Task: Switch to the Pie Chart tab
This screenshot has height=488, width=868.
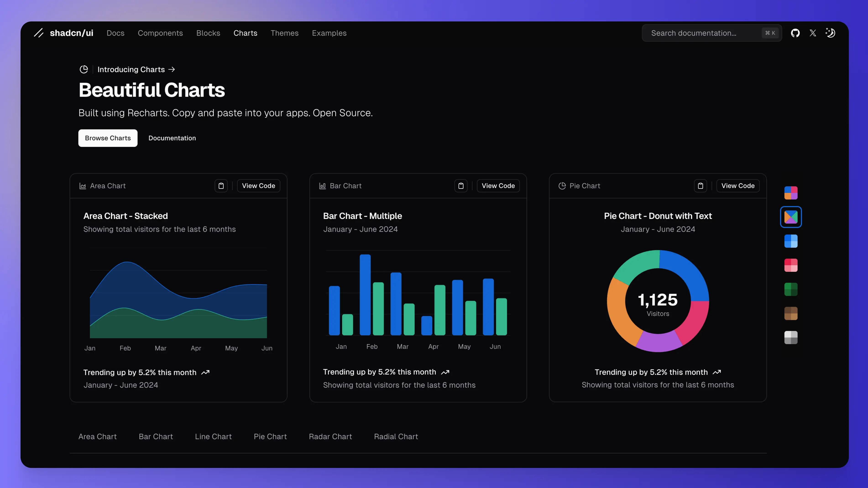Action: point(270,436)
